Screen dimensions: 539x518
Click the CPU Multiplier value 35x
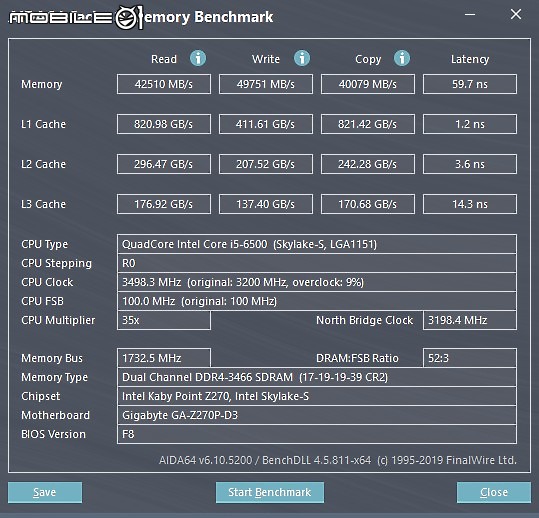pos(164,320)
